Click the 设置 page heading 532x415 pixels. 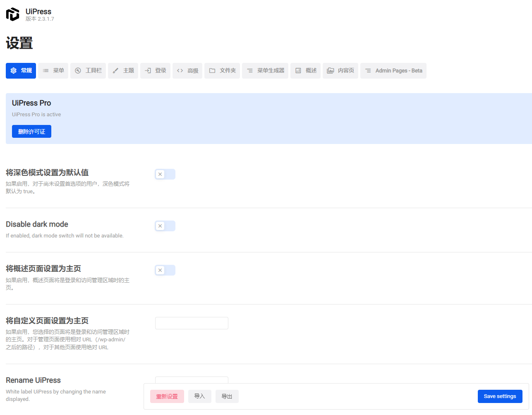(x=19, y=43)
